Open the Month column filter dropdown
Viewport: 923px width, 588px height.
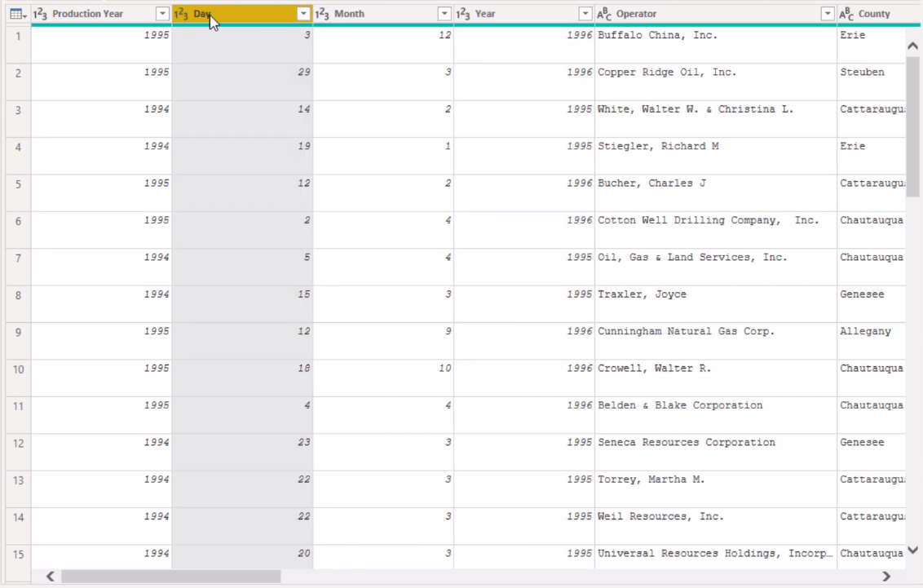point(444,14)
